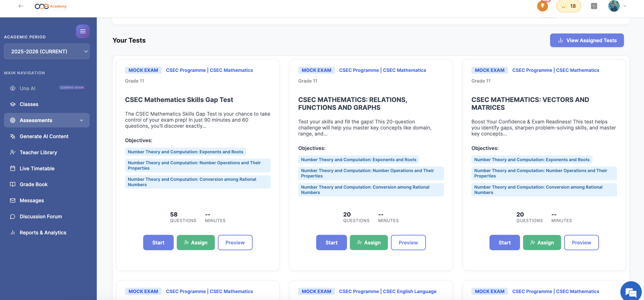Go to Classes in sidebar

point(29,104)
